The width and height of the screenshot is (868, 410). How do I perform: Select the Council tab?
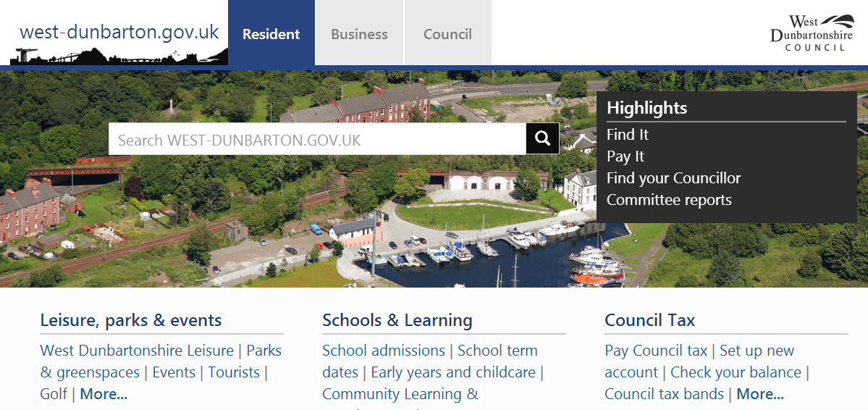click(x=447, y=34)
